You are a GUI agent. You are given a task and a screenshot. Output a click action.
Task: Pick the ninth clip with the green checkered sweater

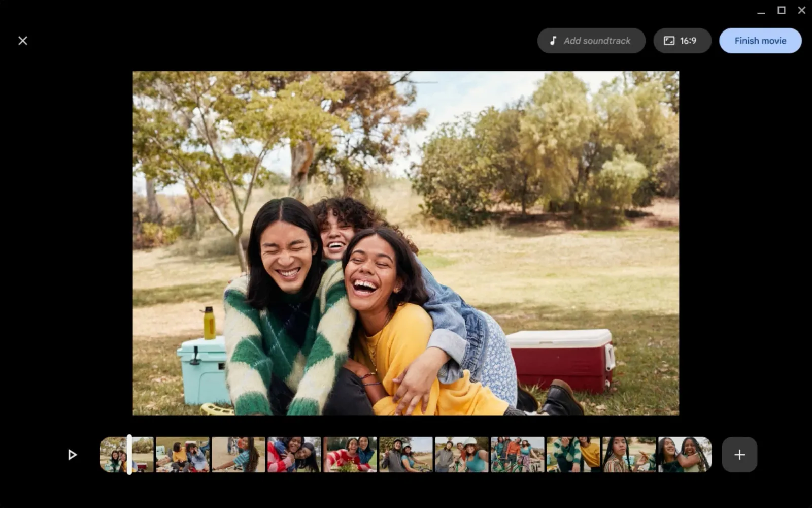(x=573, y=455)
